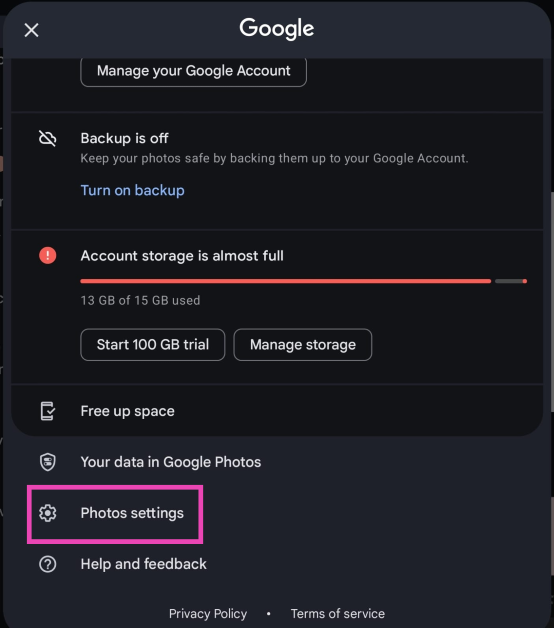Turn on backup link

click(x=133, y=190)
